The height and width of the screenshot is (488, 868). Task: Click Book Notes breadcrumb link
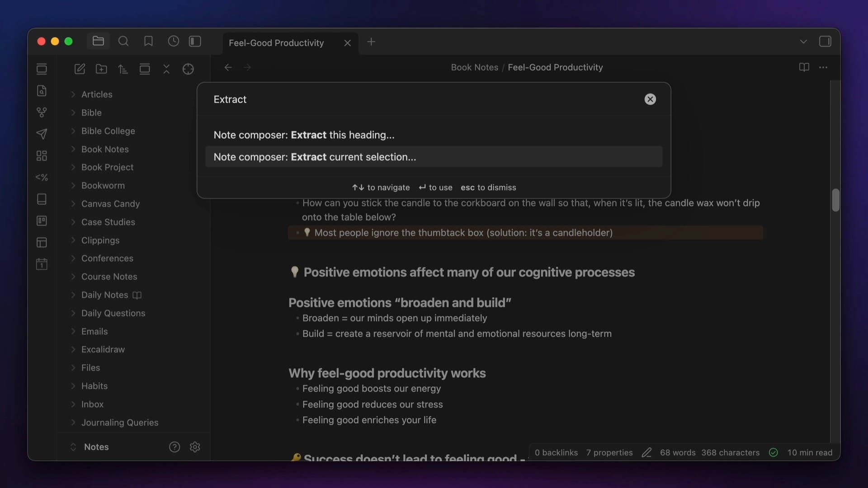474,67
